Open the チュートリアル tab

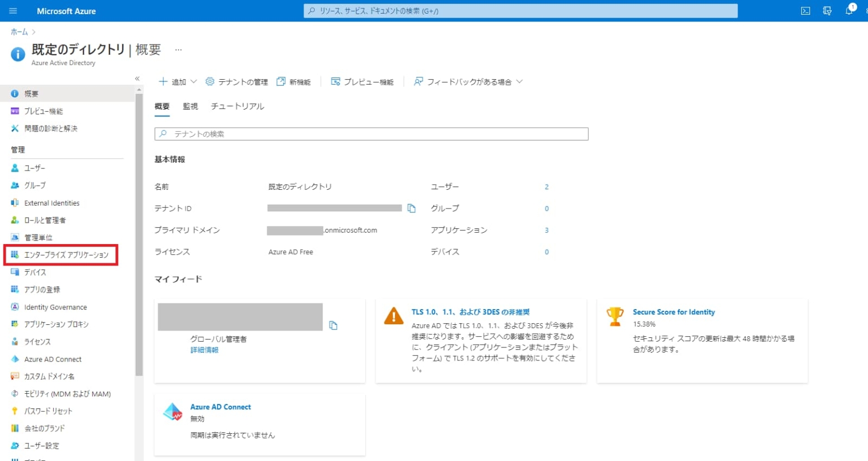pyautogui.click(x=237, y=106)
